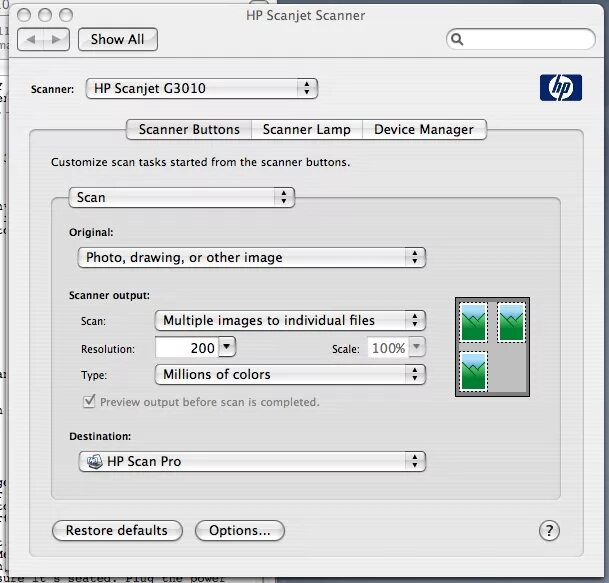The width and height of the screenshot is (609, 583).
Task: Go back with the left arrow
Action: 31,39
